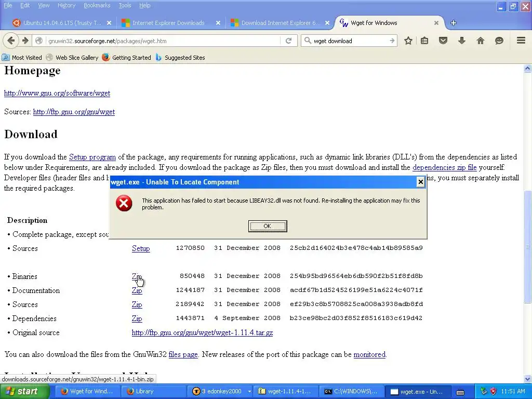Open the wget-1.11.4.tar.gz original source link
The height and width of the screenshot is (399, 532).
point(202,332)
